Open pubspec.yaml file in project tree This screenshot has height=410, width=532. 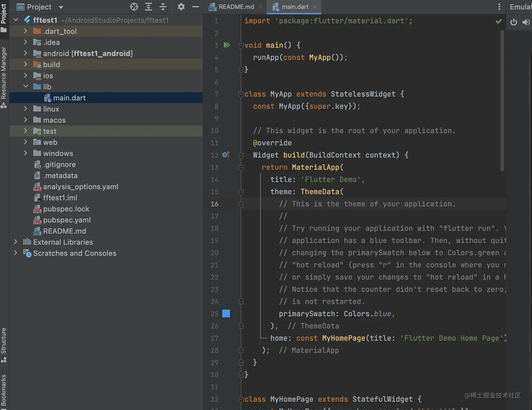(x=66, y=220)
